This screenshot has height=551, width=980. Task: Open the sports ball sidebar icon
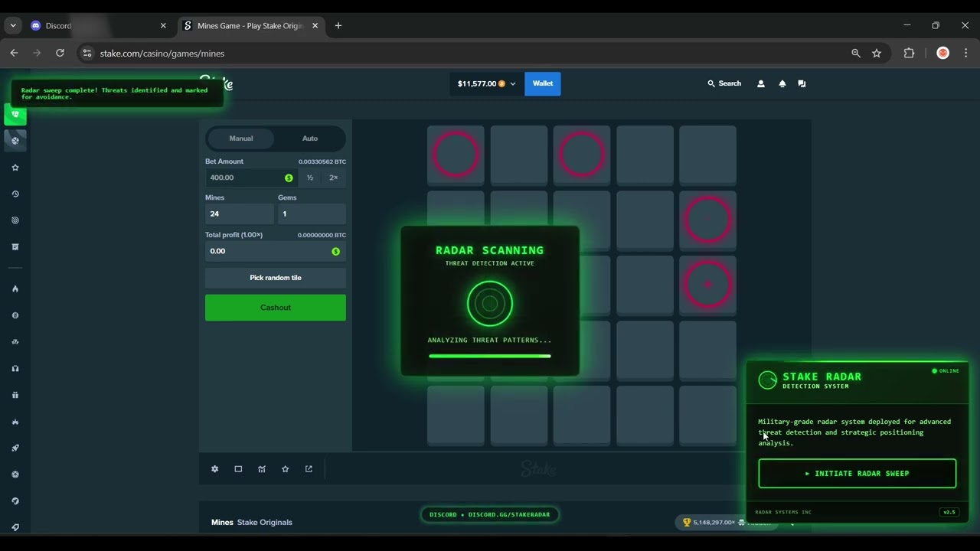coord(15,140)
